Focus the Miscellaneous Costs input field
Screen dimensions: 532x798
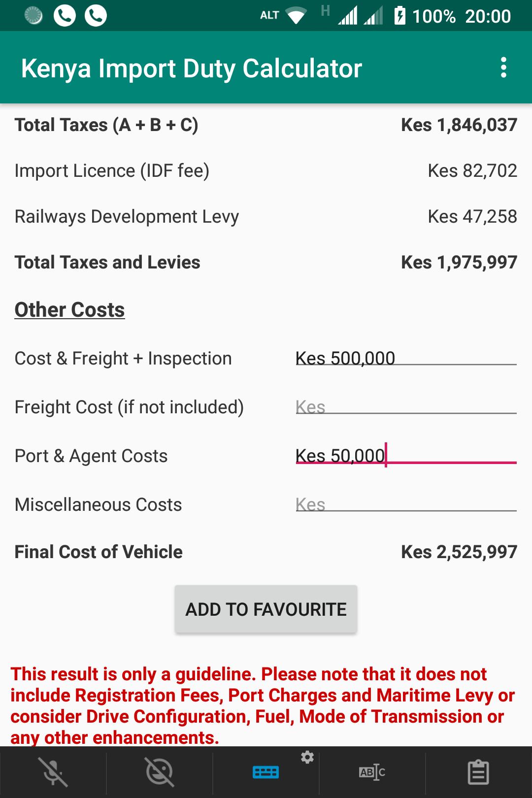click(x=406, y=504)
